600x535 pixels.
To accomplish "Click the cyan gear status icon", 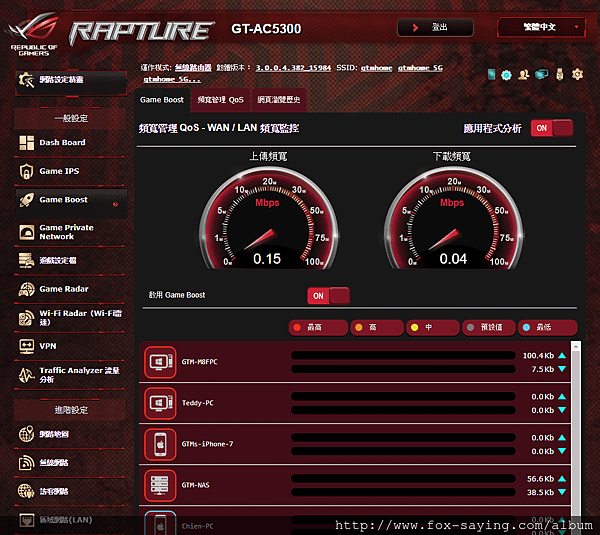I will pyautogui.click(x=506, y=75).
